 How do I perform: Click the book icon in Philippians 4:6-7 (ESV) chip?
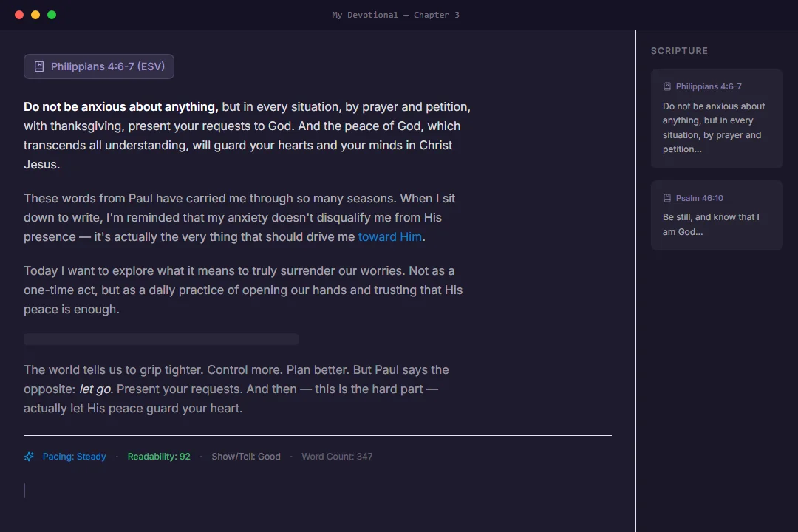(38, 66)
